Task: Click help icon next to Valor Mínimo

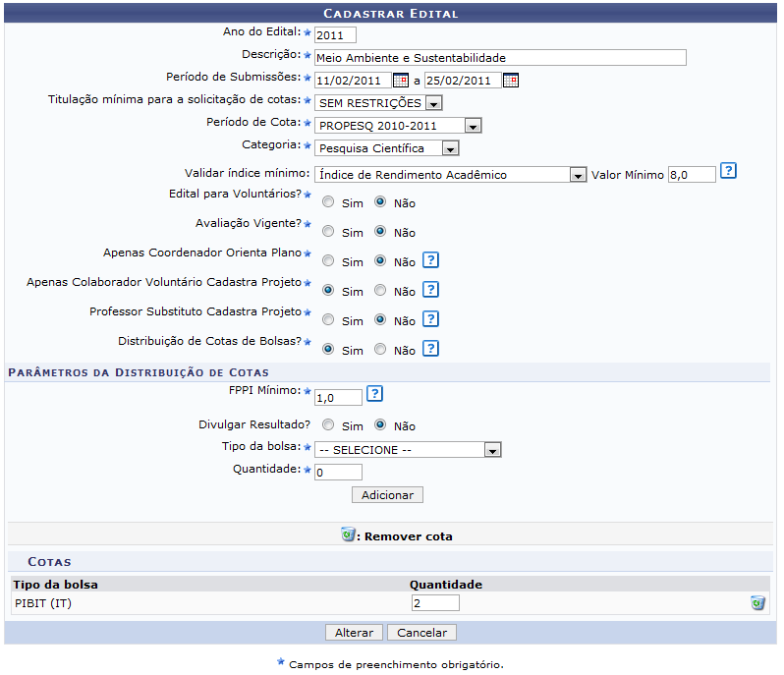Action: point(728,172)
